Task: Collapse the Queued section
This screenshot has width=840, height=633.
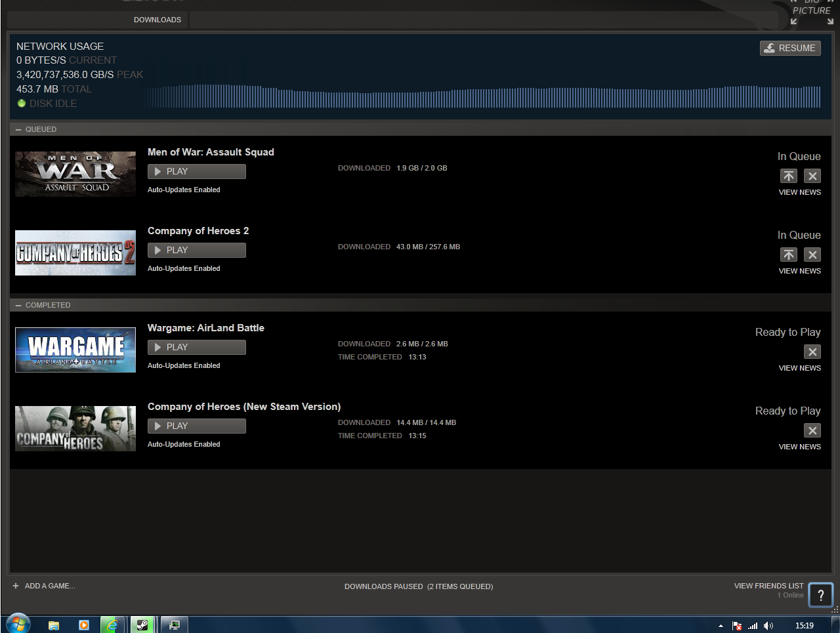Action: click(19, 129)
